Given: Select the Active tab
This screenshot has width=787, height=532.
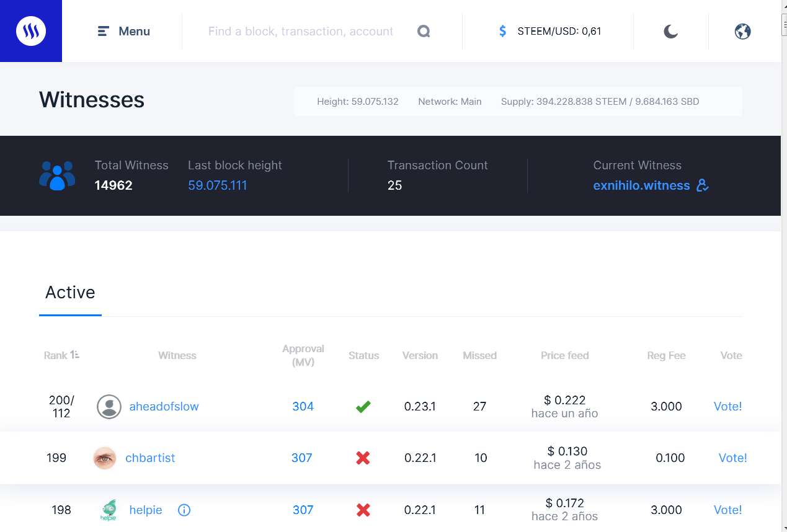Looking at the screenshot, I should pos(70,293).
